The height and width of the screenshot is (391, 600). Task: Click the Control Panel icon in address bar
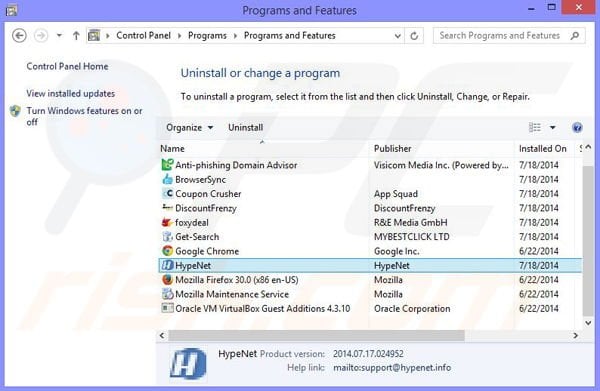click(x=94, y=36)
